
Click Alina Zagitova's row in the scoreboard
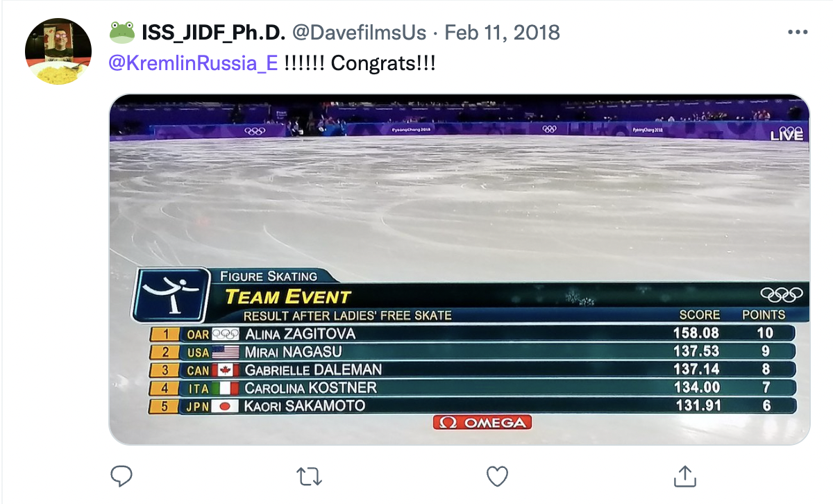click(x=472, y=333)
